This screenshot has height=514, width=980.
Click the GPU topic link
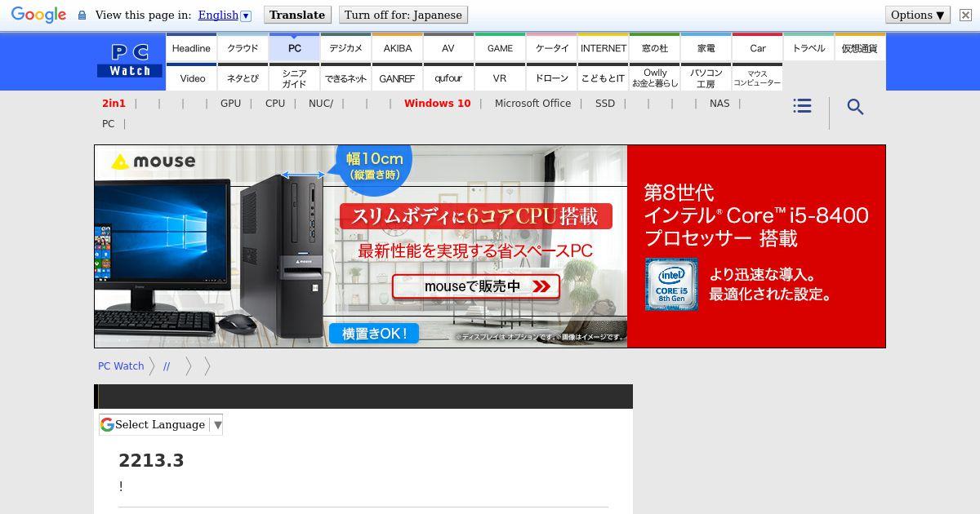point(230,103)
